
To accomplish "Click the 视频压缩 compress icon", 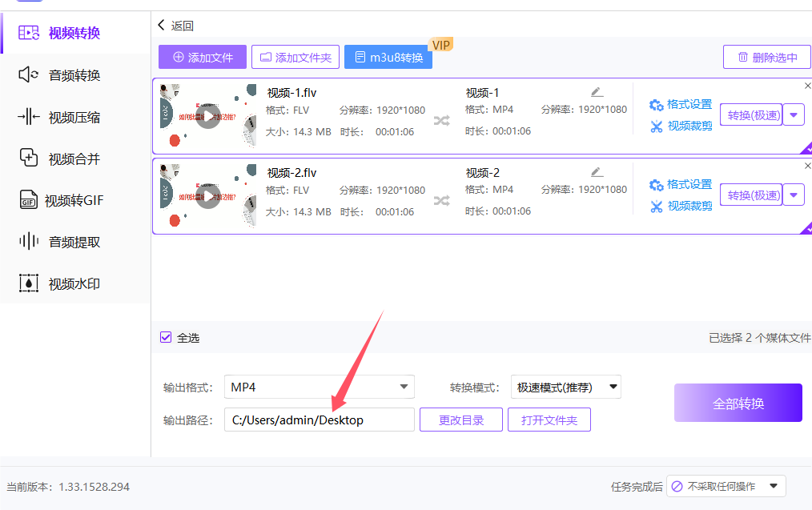I will 29,117.
